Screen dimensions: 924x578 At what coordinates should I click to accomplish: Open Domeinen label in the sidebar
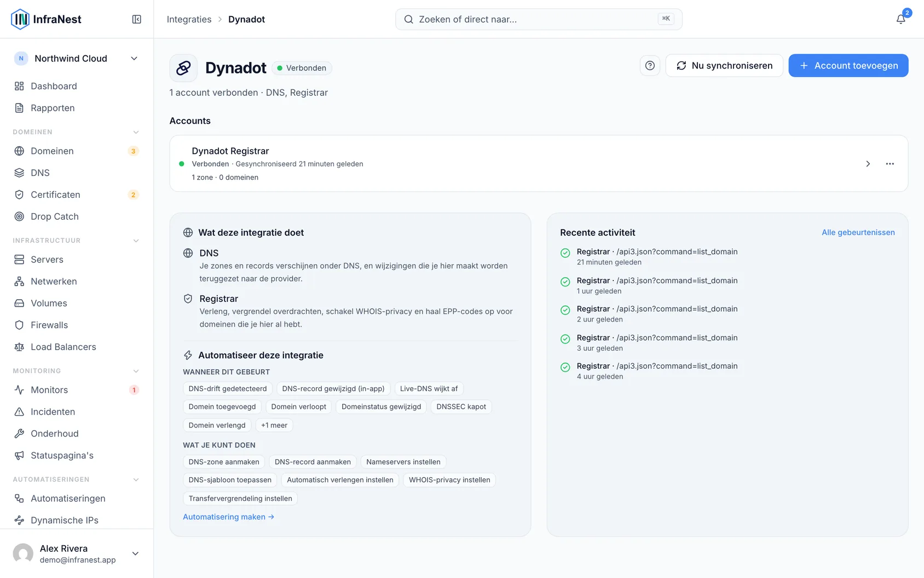(52, 151)
